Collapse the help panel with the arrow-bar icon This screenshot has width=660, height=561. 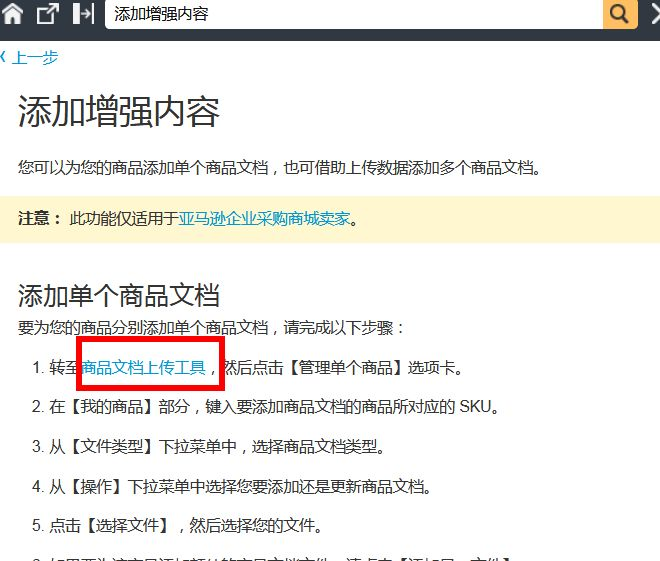pyautogui.click(x=83, y=13)
